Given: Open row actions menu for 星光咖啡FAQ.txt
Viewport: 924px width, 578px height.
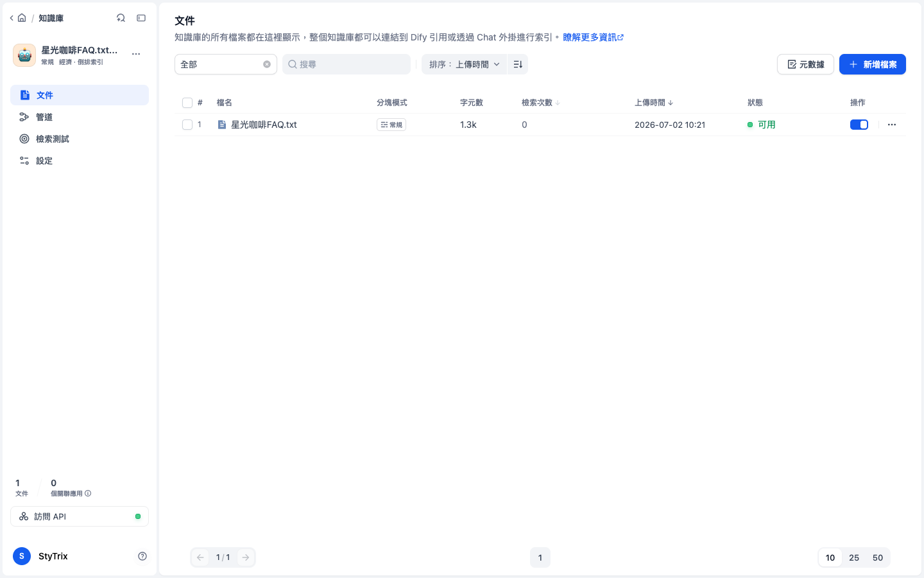Looking at the screenshot, I should pos(892,125).
